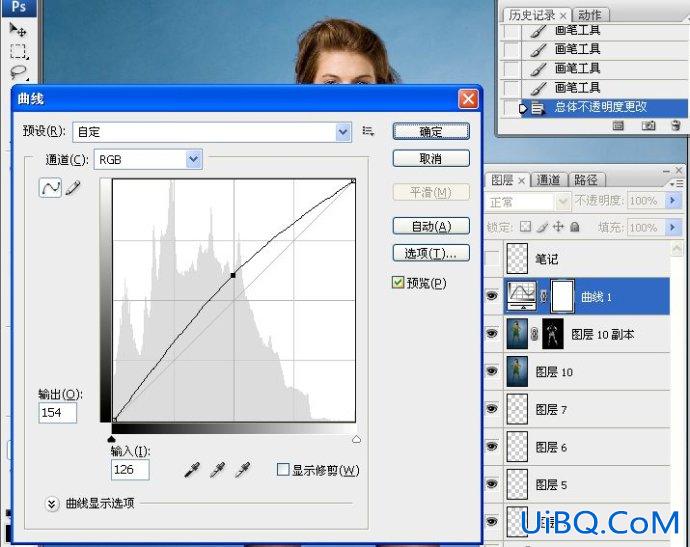
Task: Select the Rectangular Marquee tool
Action: click(18, 51)
